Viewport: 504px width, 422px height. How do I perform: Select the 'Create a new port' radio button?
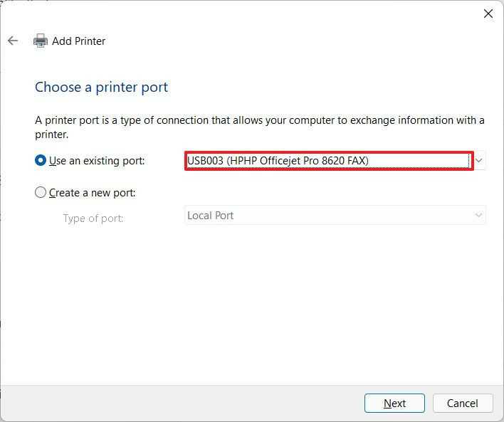[41, 193]
